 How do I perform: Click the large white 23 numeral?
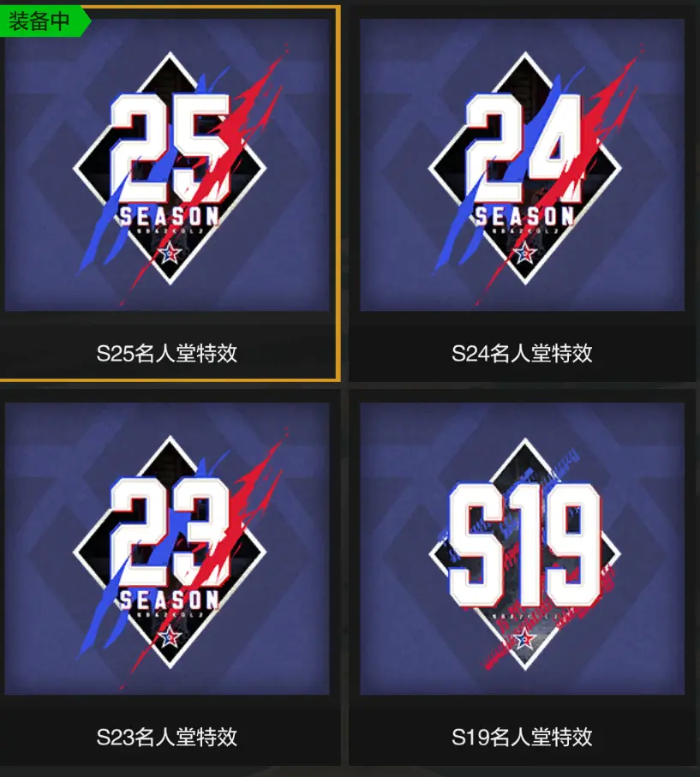point(170,531)
